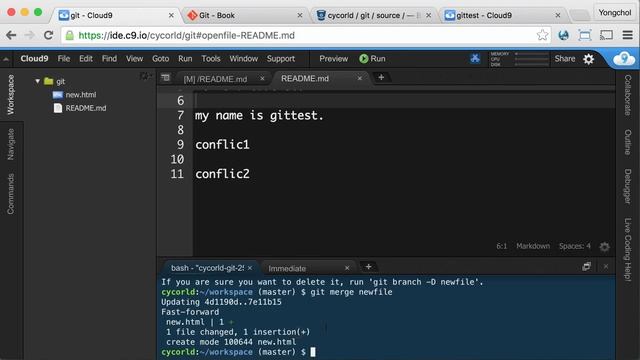Switch to cycorld / git / source browser tab
The width and height of the screenshot is (640, 360).
374,15
